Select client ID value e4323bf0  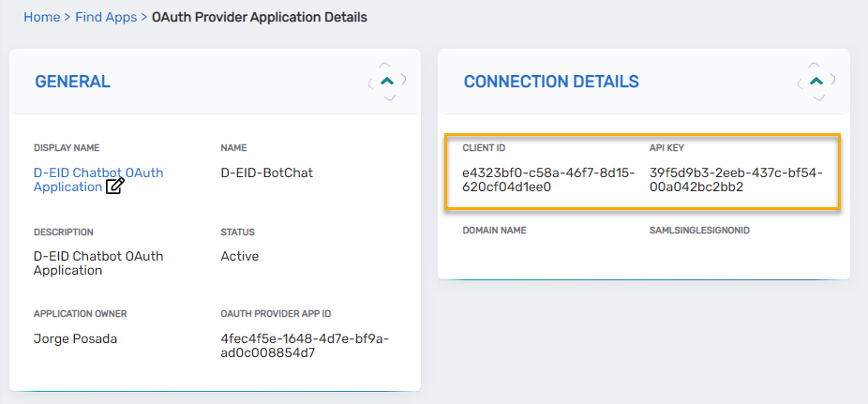tap(548, 180)
